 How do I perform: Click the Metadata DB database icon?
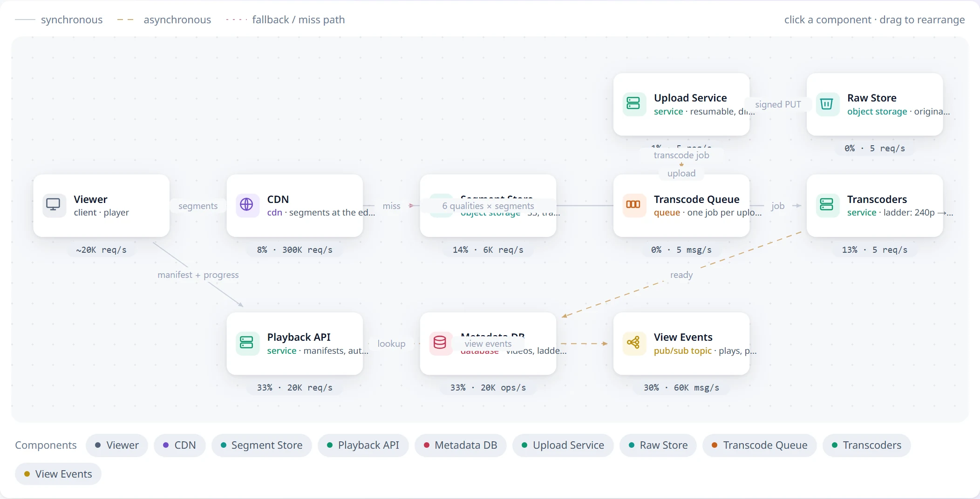coord(440,343)
